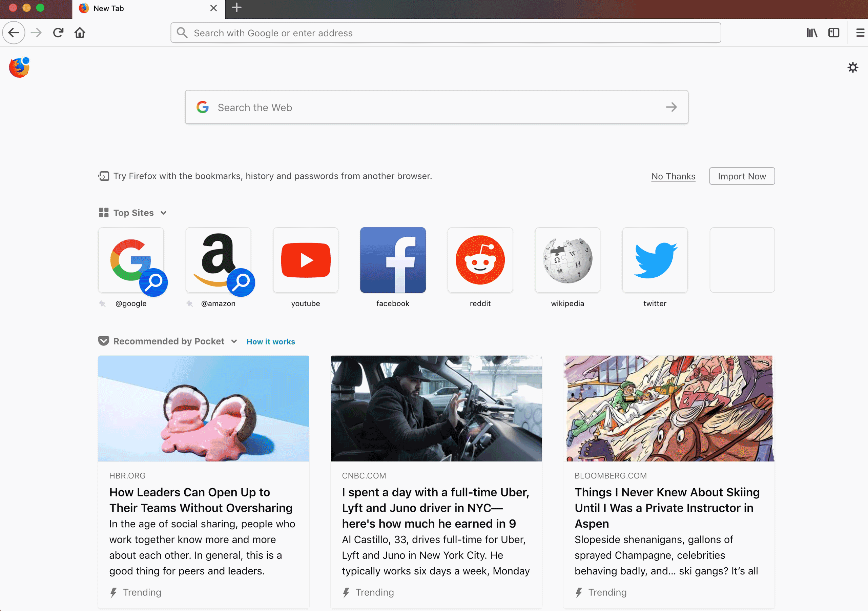The image size is (868, 611).
Task: Collapse the Recommended by Pocket section
Action: coord(234,341)
